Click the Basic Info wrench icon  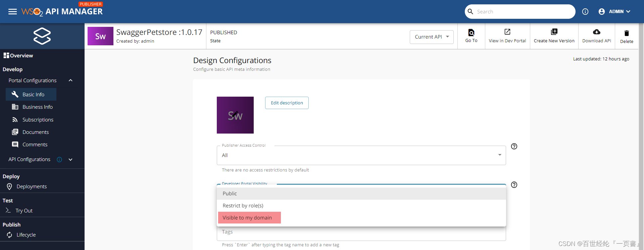point(15,94)
